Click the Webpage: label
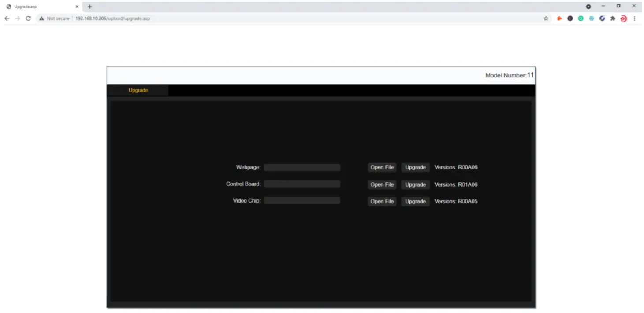This screenshot has height=313, width=644. [249, 167]
